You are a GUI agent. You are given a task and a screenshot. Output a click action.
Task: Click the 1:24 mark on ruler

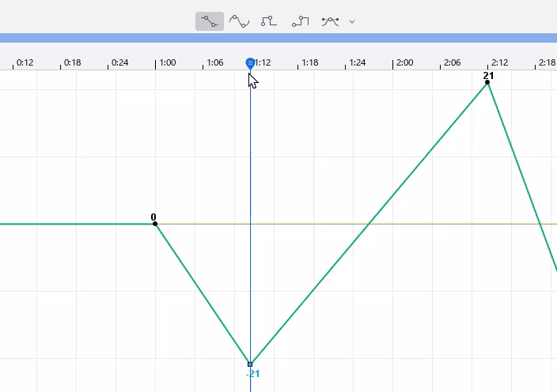coord(358,62)
